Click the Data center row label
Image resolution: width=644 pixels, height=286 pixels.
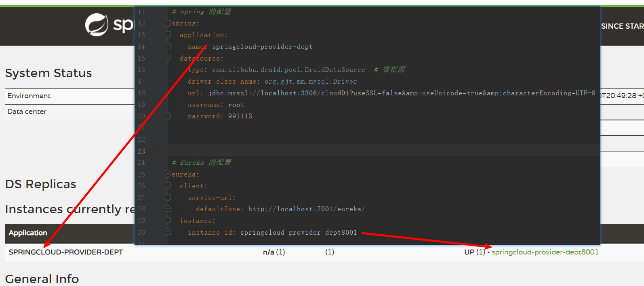pyautogui.click(x=27, y=111)
